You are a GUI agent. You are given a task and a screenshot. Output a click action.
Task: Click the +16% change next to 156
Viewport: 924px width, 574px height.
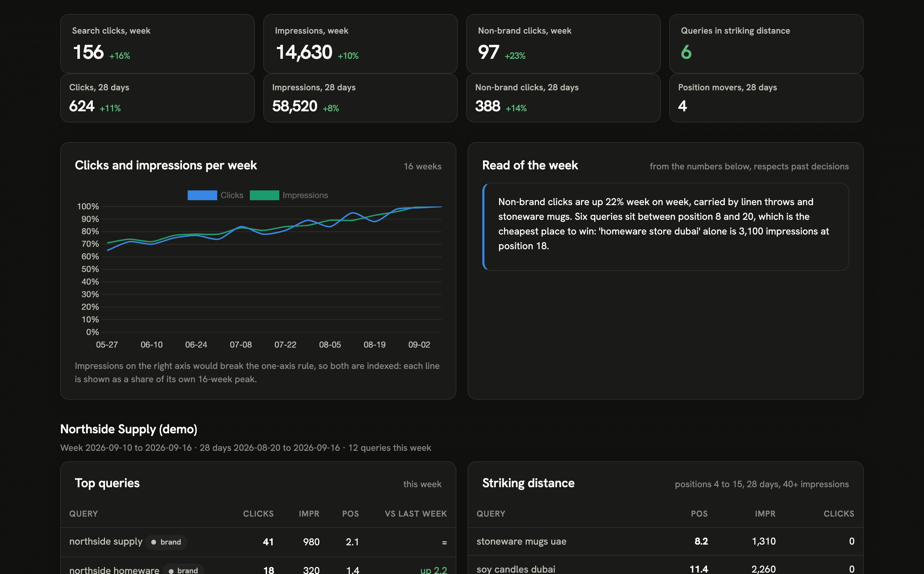120,56
